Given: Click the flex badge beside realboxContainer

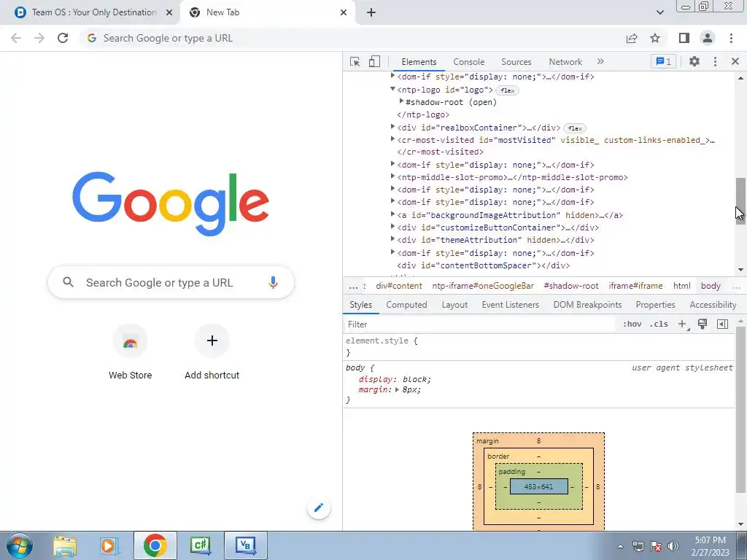Looking at the screenshot, I should (x=575, y=128).
